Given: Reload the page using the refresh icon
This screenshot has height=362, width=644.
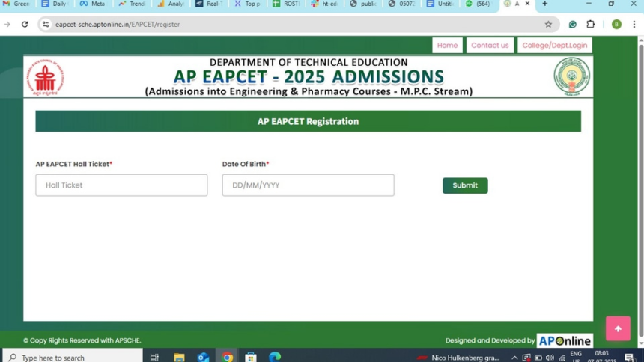Looking at the screenshot, I should [x=25, y=24].
